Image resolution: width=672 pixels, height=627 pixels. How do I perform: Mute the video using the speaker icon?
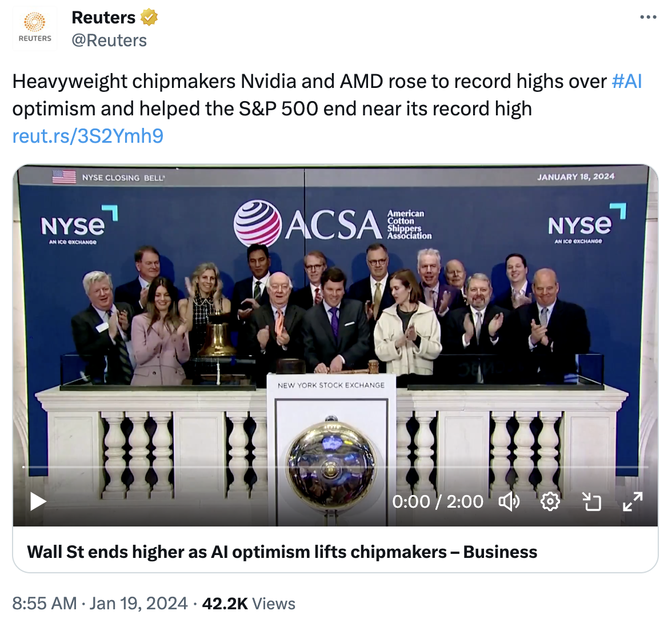click(x=509, y=501)
